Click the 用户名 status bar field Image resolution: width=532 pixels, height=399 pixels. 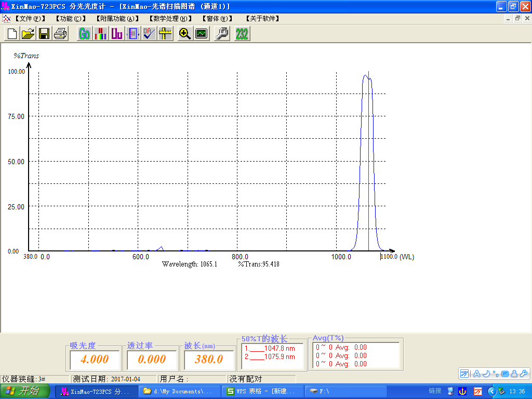192,379
